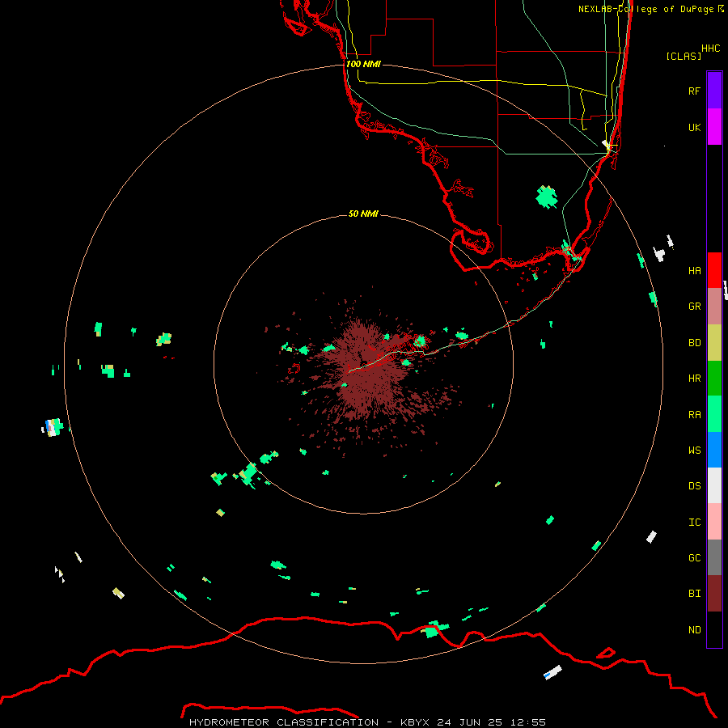Click the RF purple legend swatch
This screenshot has height=728, width=728.
(714, 91)
